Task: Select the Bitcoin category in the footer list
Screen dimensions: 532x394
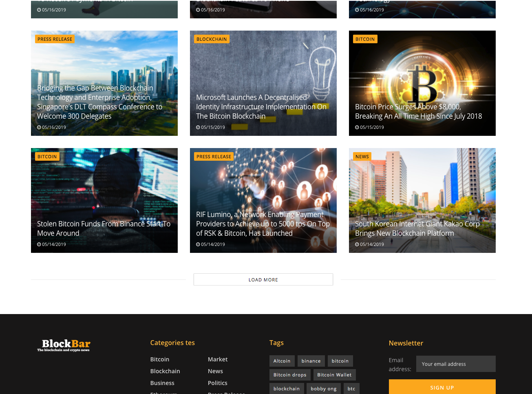Action: click(x=160, y=359)
